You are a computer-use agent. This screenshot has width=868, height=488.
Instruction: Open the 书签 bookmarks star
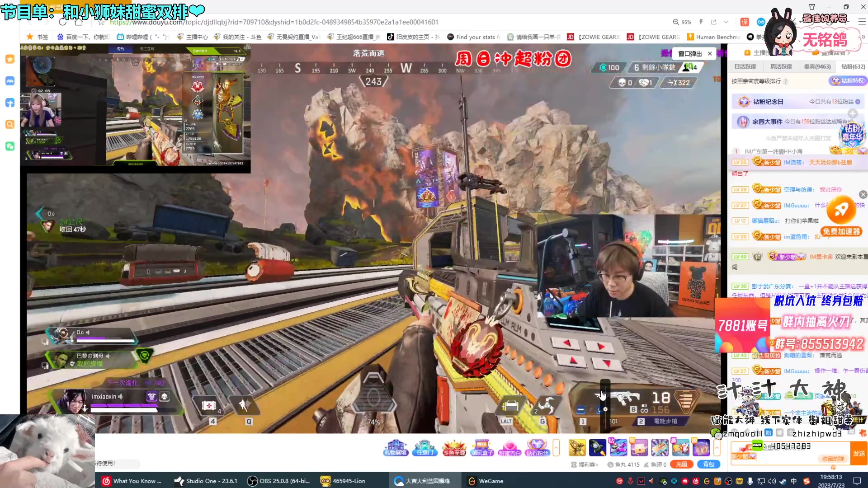[x=37, y=37]
